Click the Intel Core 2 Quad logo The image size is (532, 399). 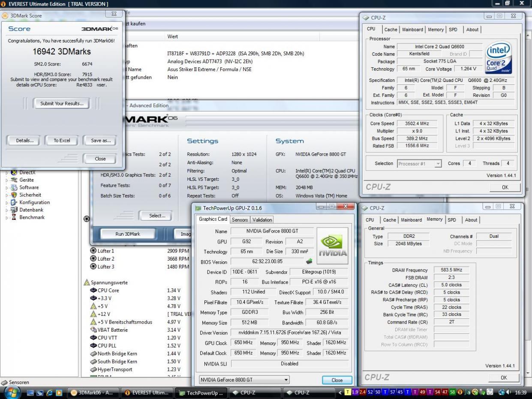pos(498,57)
